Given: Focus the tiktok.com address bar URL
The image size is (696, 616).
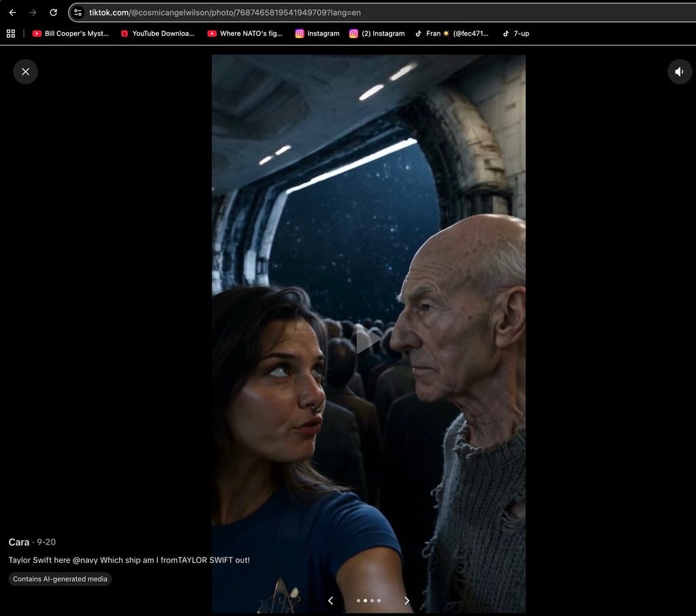Looking at the screenshot, I should tap(224, 12).
